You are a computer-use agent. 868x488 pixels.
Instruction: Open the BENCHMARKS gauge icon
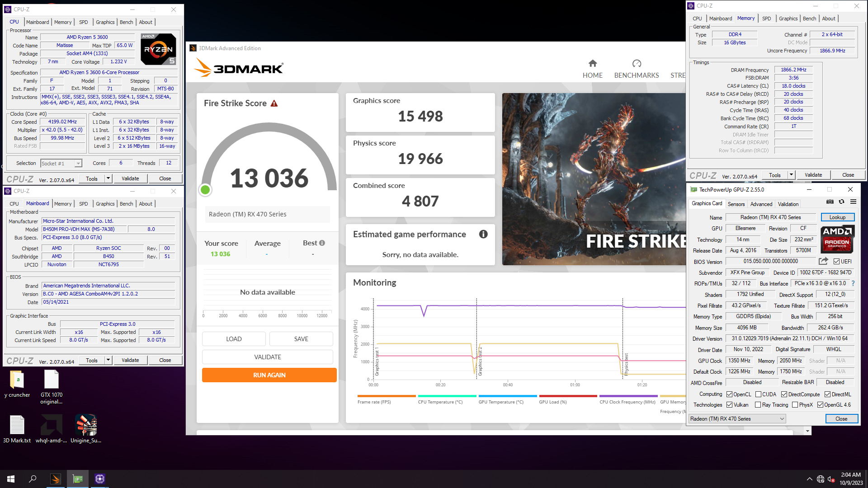[x=637, y=63]
